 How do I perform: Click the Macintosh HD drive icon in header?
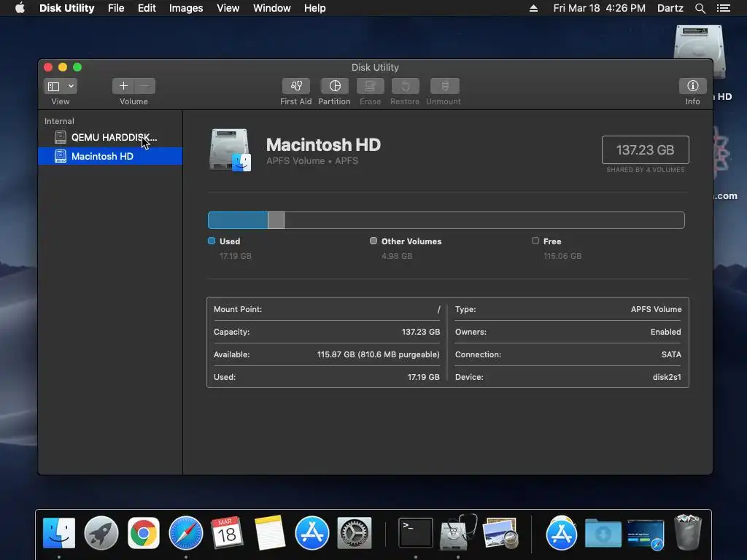[230, 150]
